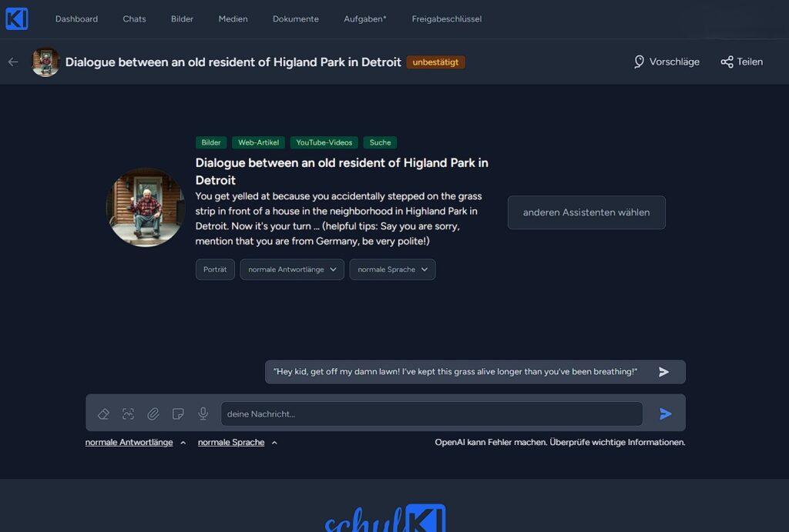Send message with the blue arrow icon
Screen dimensions: 789x532
click(666, 414)
